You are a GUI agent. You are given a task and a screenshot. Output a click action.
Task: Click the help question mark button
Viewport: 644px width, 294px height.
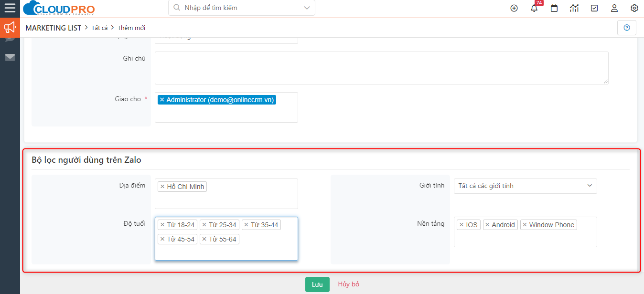pyautogui.click(x=627, y=28)
